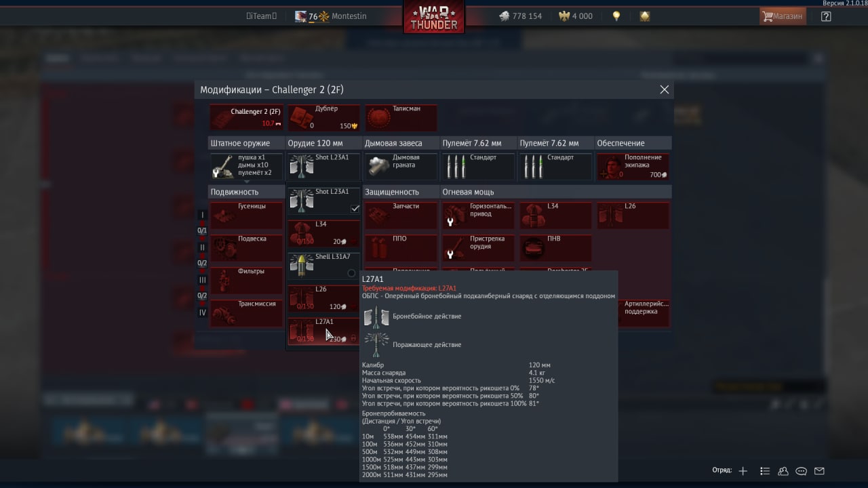Select the ПНВ night vision module
The image size is (868, 488).
coord(555,248)
